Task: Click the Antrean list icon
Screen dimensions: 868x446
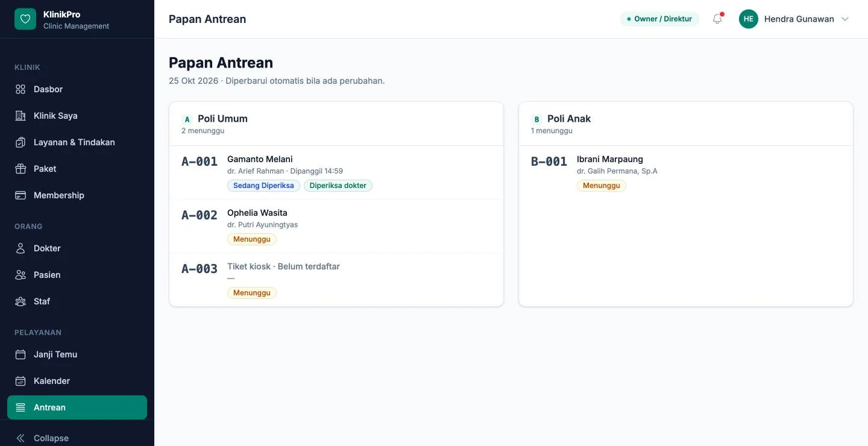Action: click(20, 407)
